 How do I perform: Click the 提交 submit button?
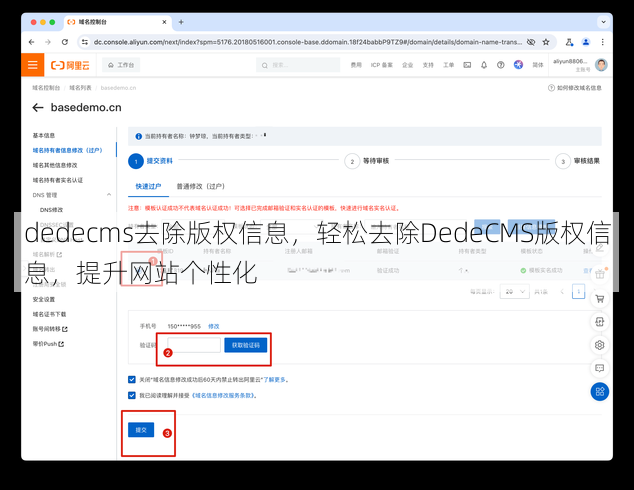[x=141, y=430]
